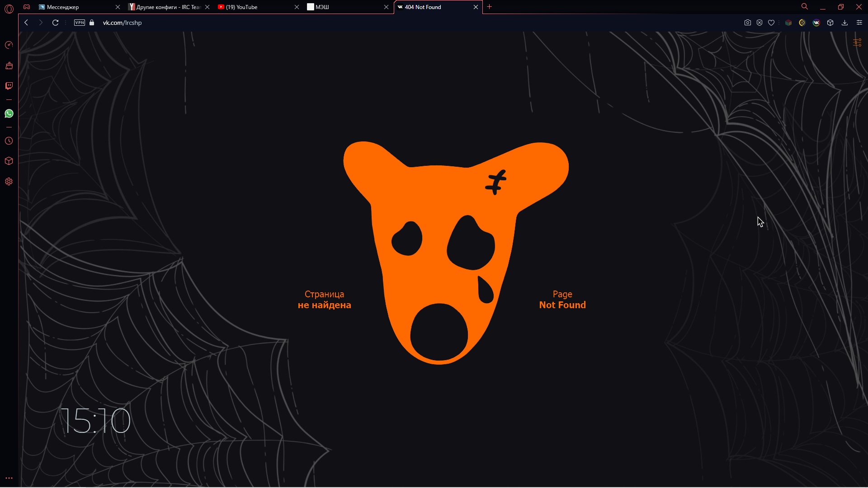Open the Opera main menu logo
Image resolution: width=868 pixels, height=488 pixels.
pyautogui.click(x=9, y=9)
